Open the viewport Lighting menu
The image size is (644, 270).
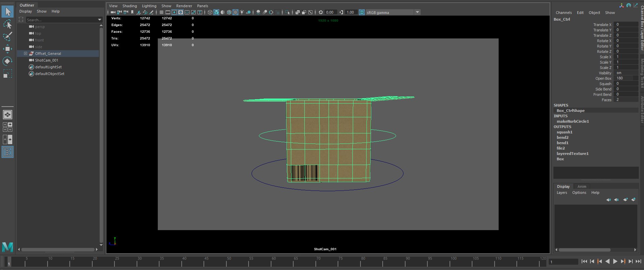[149, 6]
